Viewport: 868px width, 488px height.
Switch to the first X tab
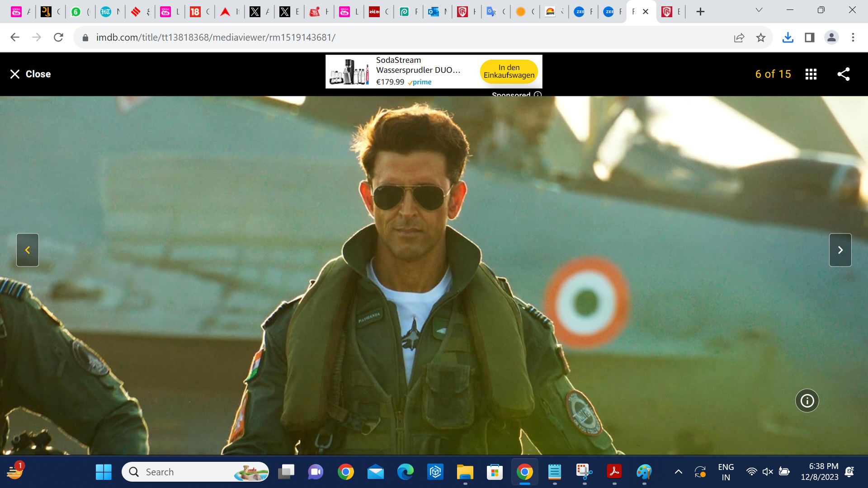[x=259, y=12]
